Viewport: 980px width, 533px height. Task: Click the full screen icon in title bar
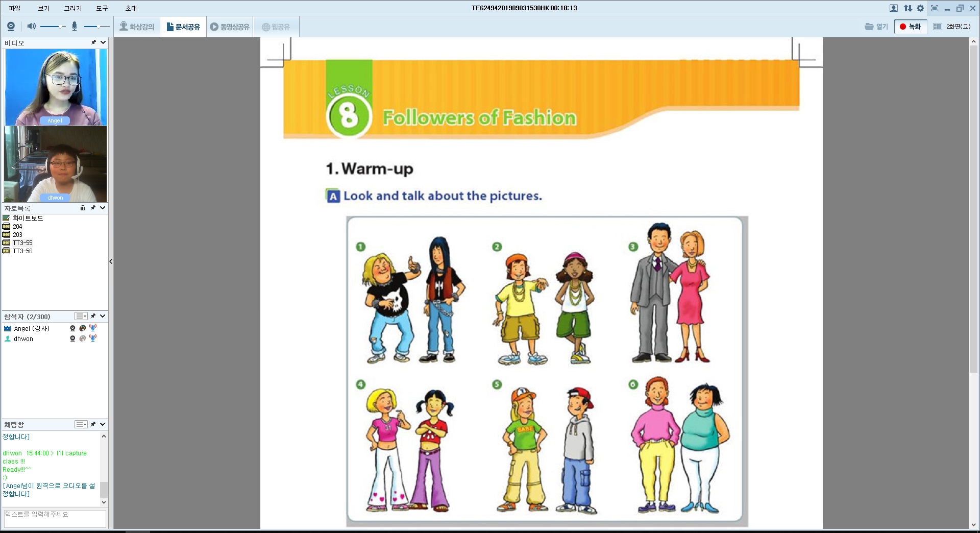pyautogui.click(x=935, y=8)
